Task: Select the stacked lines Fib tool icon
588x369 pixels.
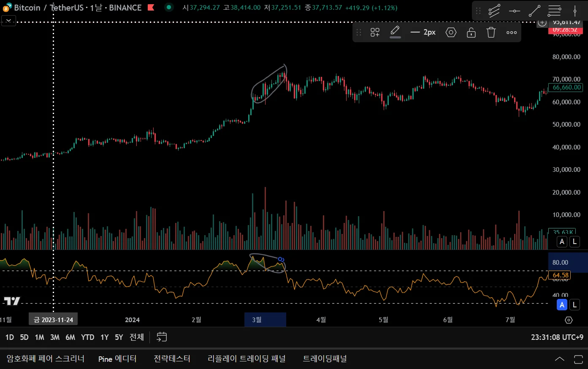Action: tap(555, 11)
